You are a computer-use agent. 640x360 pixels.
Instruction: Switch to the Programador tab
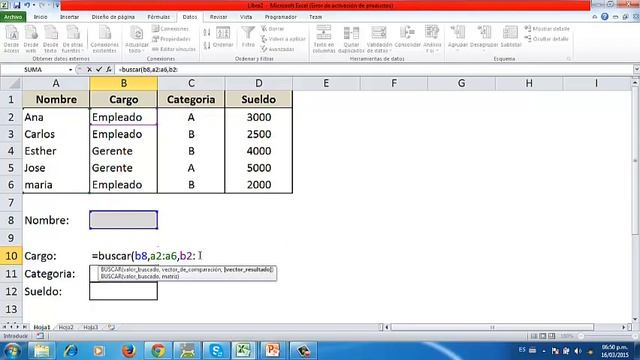click(x=280, y=17)
